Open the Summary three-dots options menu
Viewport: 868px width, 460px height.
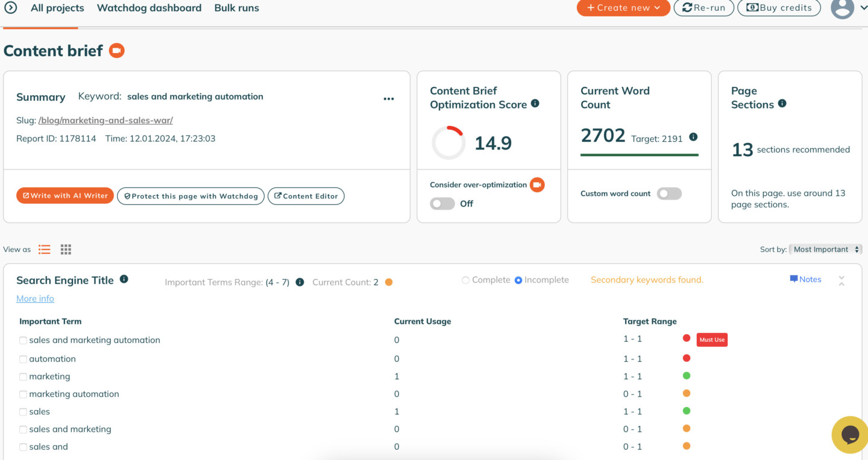click(x=389, y=99)
